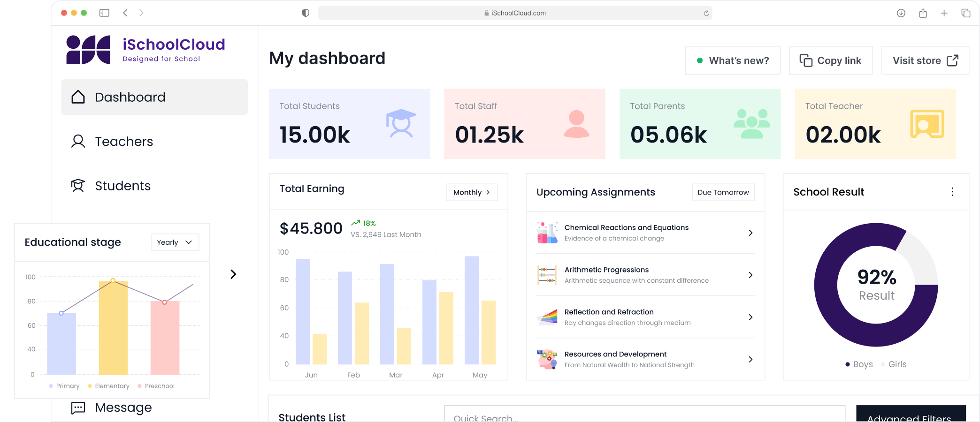
Task: Open the browser downloads icon
Action: coord(901,13)
